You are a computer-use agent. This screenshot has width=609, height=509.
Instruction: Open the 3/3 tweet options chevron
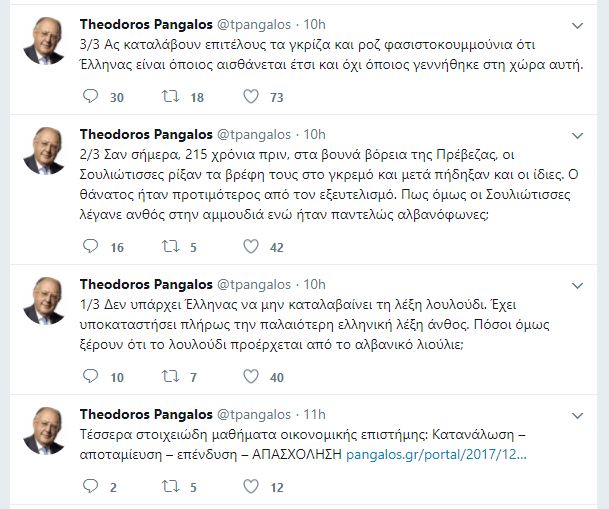coord(576,23)
